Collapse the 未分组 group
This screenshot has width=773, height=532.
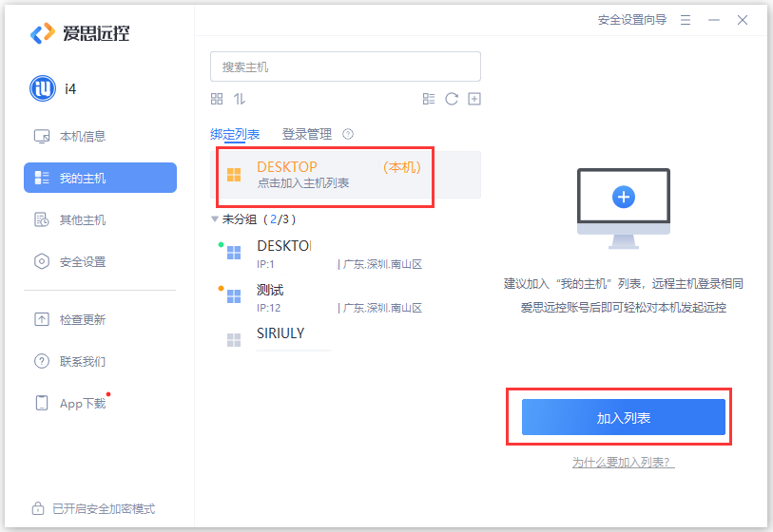point(215,219)
